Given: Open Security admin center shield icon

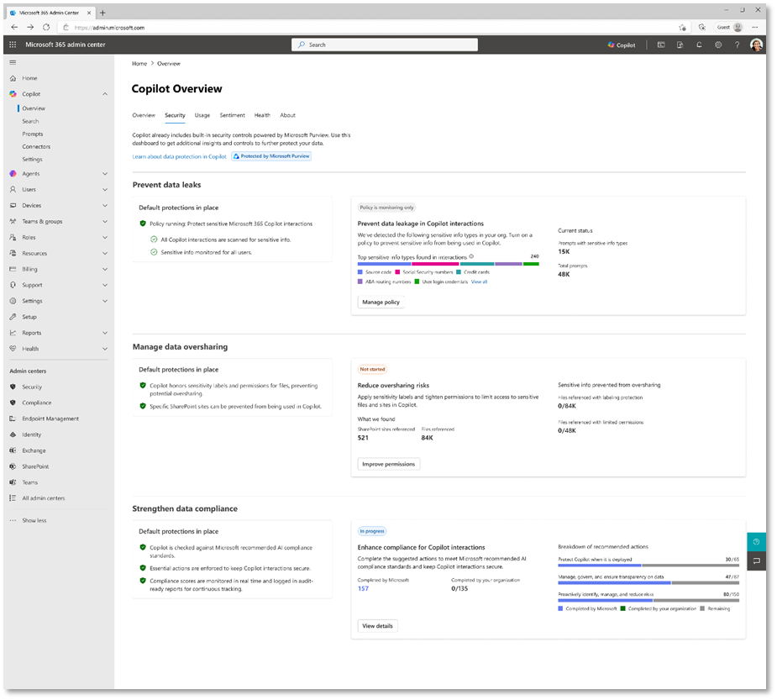Looking at the screenshot, I should pyautogui.click(x=13, y=387).
